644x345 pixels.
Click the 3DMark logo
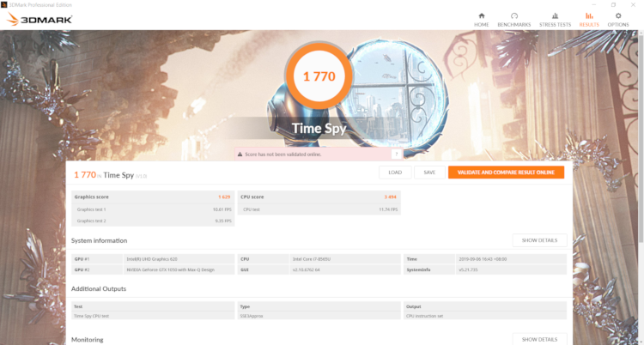pyautogui.click(x=39, y=19)
